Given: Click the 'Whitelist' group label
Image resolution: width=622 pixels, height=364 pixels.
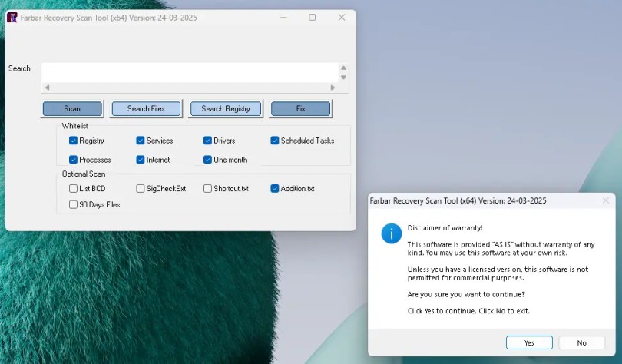Looking at the screenshot, I should [75, 126].
